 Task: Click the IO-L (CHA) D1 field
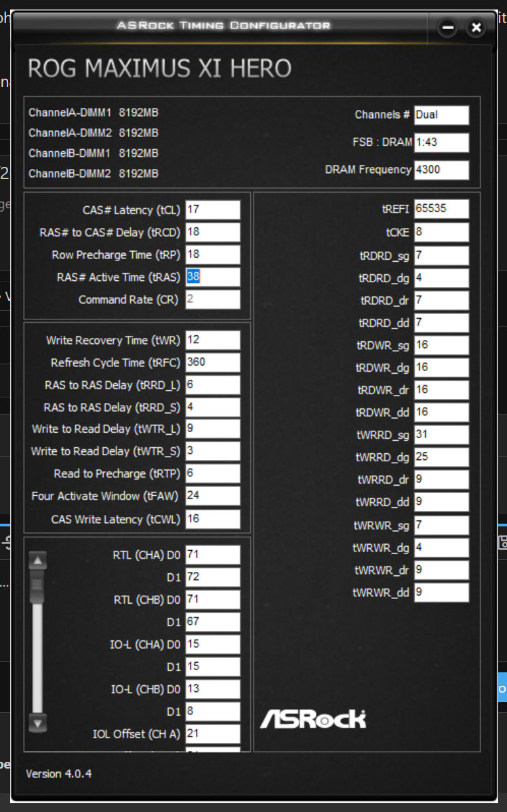click(x=213, y=666)
